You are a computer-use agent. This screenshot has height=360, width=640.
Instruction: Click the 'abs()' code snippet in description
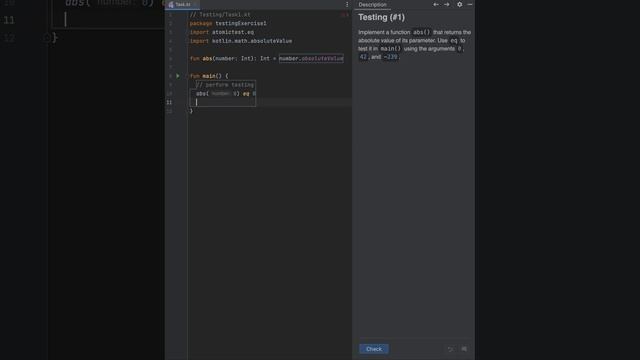coord(421,32)
